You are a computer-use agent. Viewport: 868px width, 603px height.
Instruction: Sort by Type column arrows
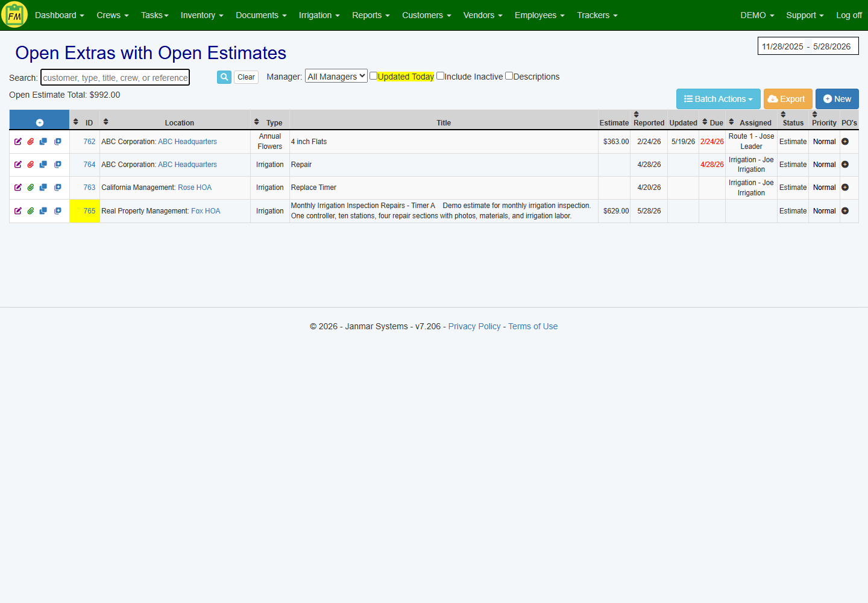pos(257,122)
